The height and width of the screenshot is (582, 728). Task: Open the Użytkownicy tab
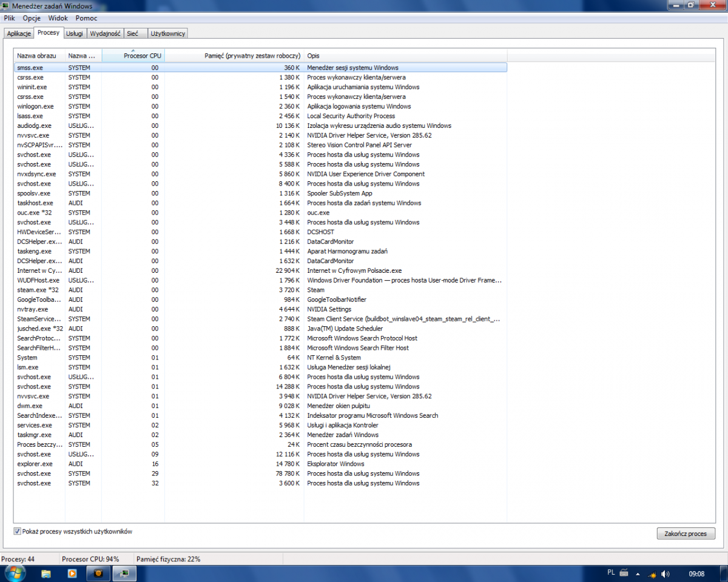(168, 33)
